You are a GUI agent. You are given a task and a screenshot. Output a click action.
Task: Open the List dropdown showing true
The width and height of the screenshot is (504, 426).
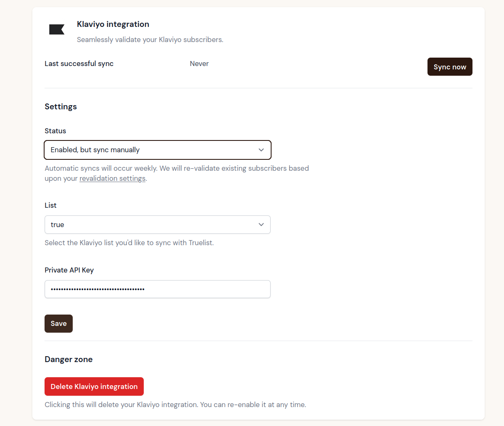click(x=158, y=225)
